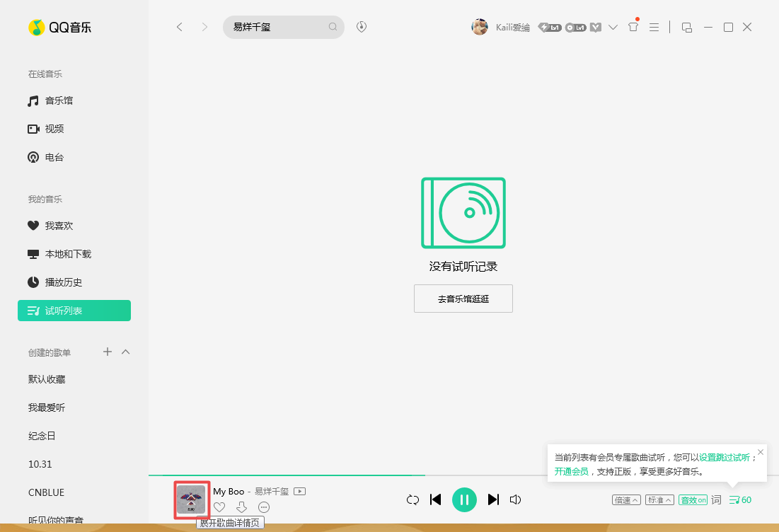
Task: Click 开通会员 link
Action: pyautogui.click(x=571, y=471)
